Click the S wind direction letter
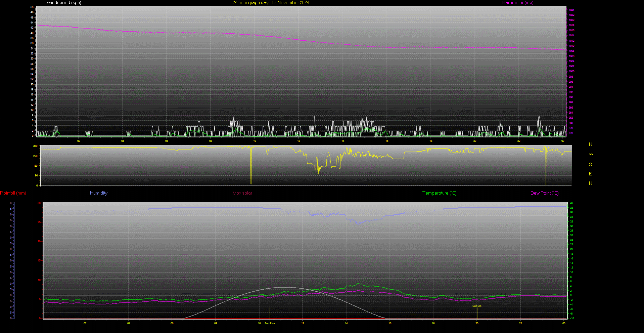 point(590,164)
